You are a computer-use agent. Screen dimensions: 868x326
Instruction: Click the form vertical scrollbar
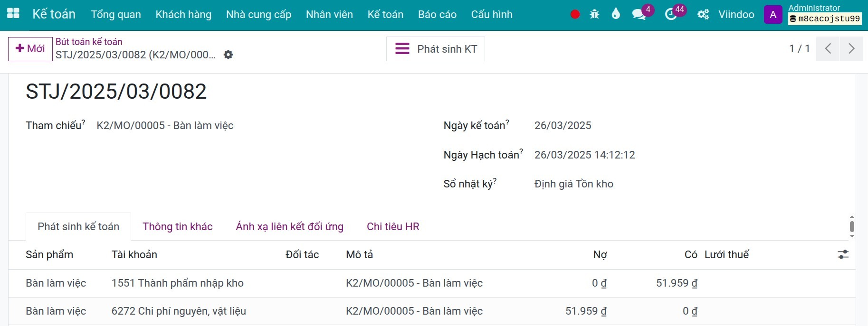coord(852,226)
